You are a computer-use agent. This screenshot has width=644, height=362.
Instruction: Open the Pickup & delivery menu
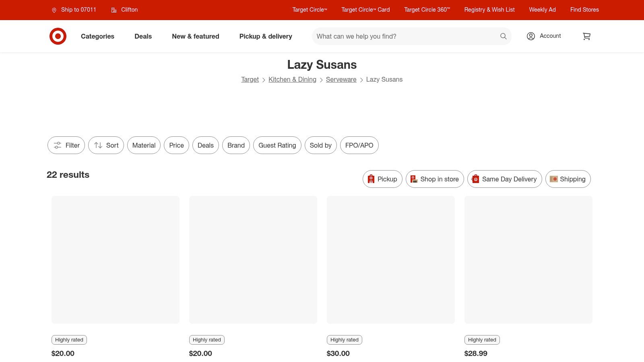266,36
